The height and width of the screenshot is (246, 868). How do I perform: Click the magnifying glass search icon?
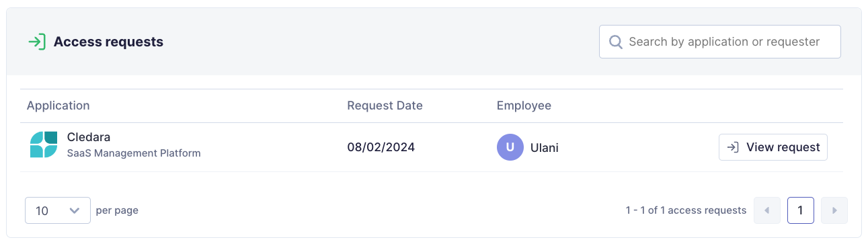click(615, 42)
